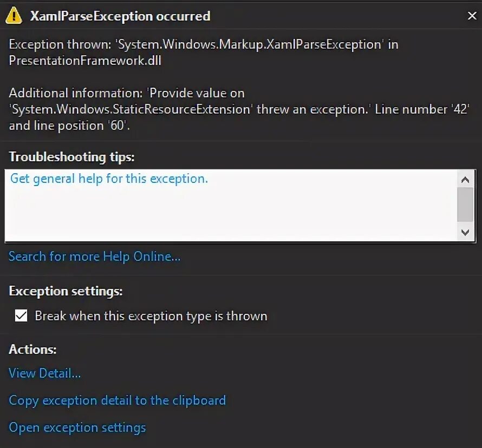Click the yellow warning triangle icon
Image resolution: width=482 pixels, height=448 pixels.
(x=13, y=16)
